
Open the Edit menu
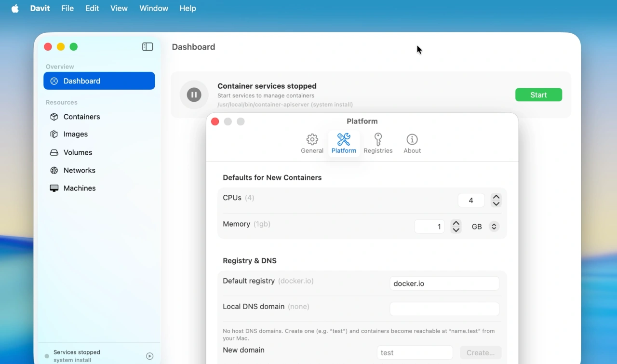click(x=92, y=8)
